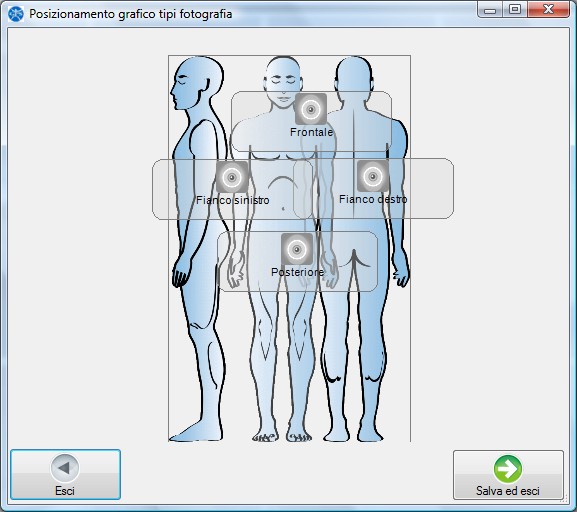Click the Fianco sinistro label
The width and height of the screenshot is (577, 512).
[233, 200]
